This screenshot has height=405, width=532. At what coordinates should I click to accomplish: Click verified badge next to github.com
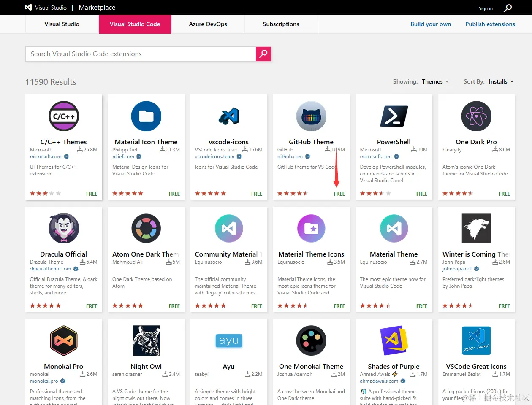point(307,157)
